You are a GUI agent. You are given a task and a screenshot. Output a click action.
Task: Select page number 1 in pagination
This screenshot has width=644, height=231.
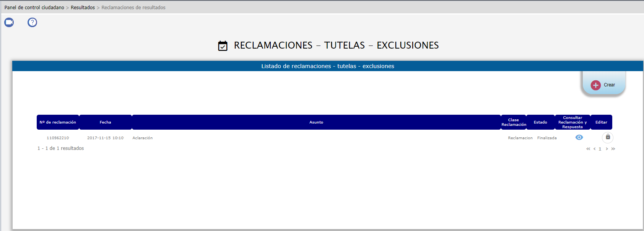pyautogui.click(x=600, y=149)
